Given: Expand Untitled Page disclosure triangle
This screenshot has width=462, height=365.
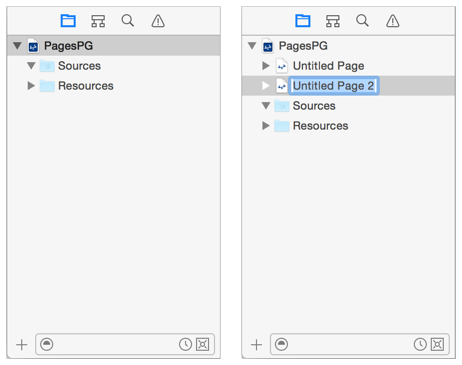Looking at the screenshot, I should [266, 66].
